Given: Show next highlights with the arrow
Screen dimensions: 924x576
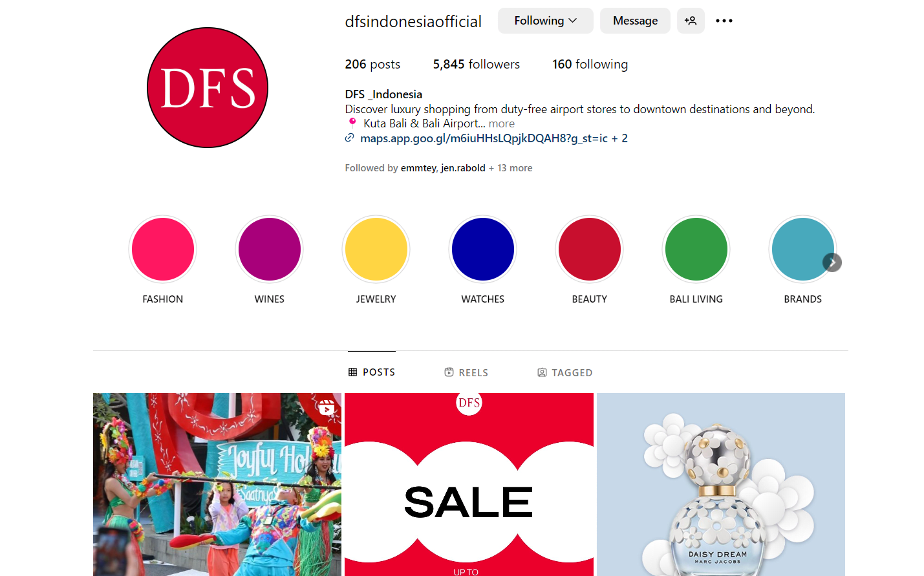Looking at the screenshot, I should 832,262.
